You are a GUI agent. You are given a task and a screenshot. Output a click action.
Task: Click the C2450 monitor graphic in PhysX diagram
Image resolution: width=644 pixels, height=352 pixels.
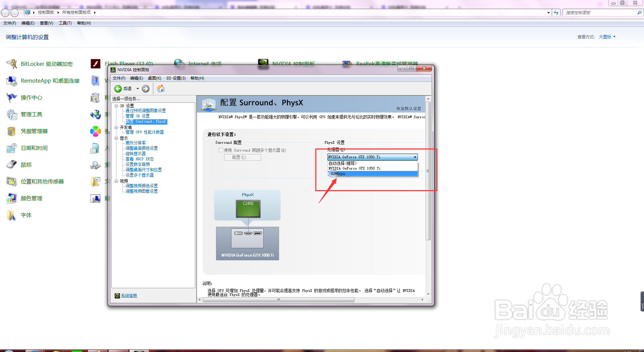(248, 209)
